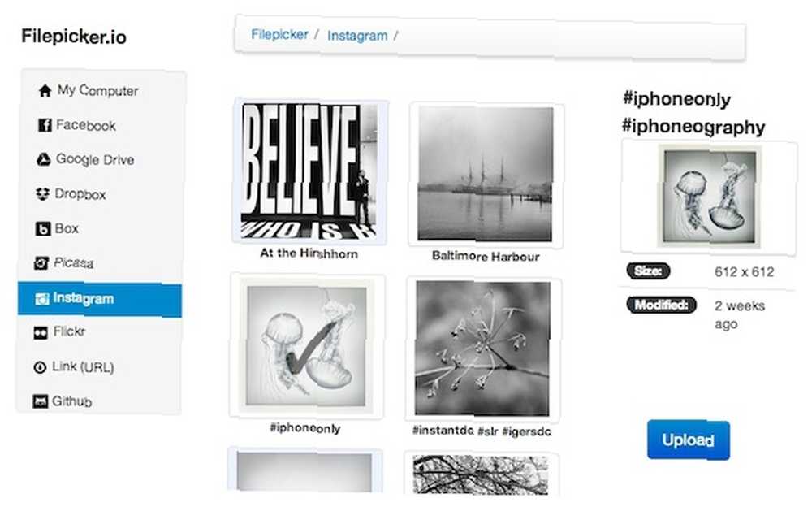Open Instagram breadcrumb link
This screenshot has height=511, width=812.
click(357, 36)
